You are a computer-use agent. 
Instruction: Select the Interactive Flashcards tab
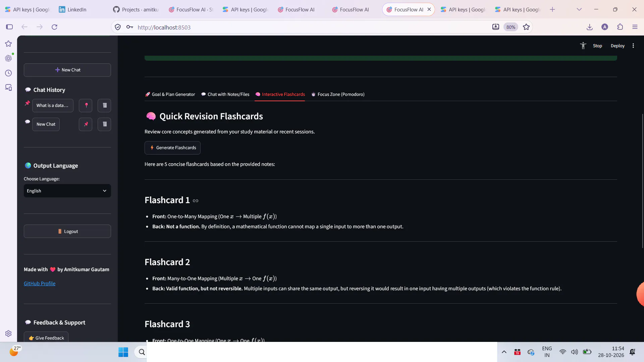click(x=280, y=94)
